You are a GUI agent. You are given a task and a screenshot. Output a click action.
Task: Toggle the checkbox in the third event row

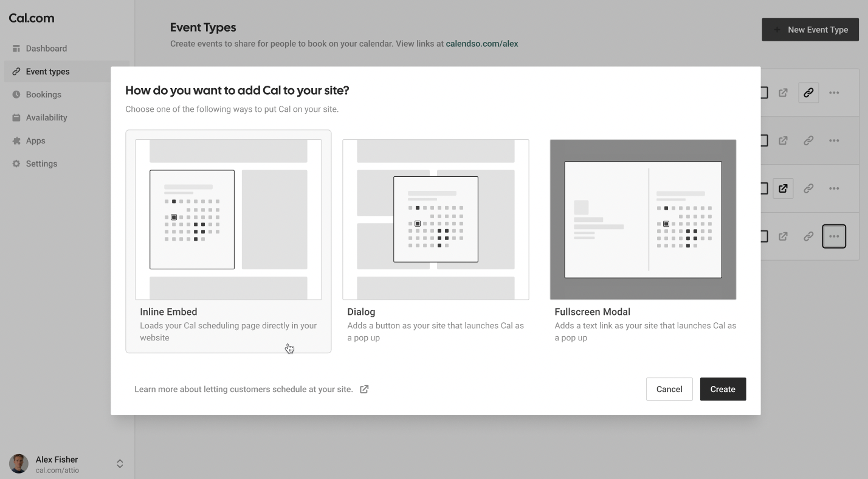tap(764, 188)
